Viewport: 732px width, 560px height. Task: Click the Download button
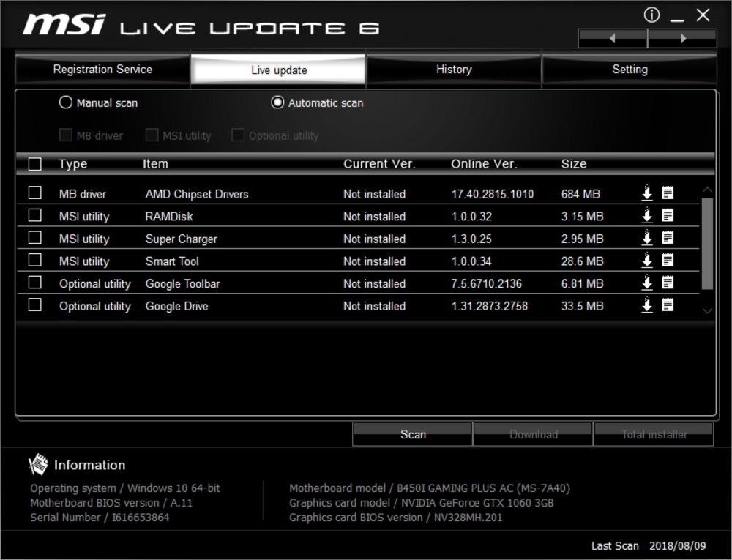point(533,435)
